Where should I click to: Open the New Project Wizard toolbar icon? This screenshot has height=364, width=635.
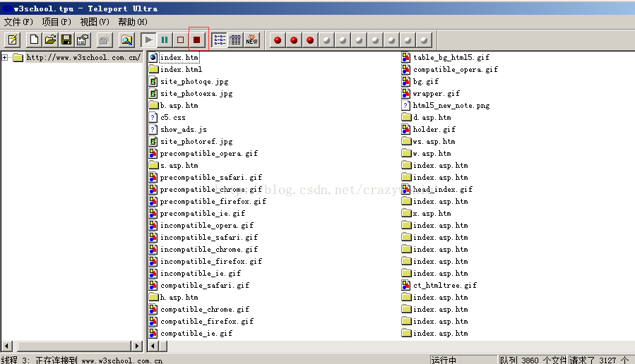(13, 40)
